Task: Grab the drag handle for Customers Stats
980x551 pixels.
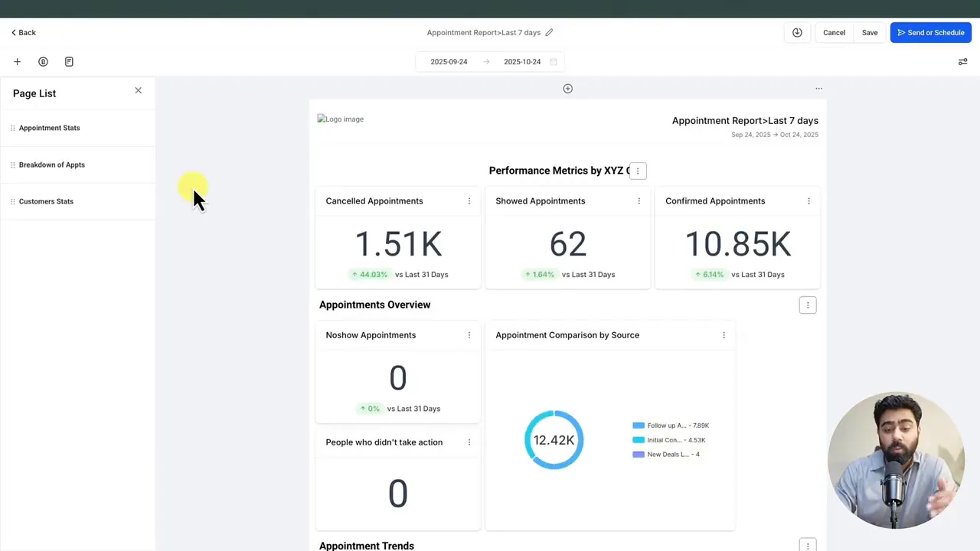Action: (x=12, y=201)
